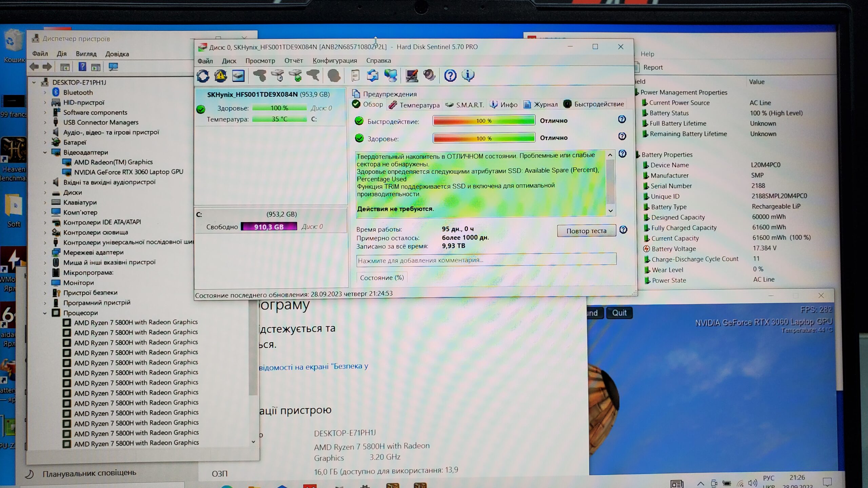This screenshot has width=868, height=488.
Task: Click the refresh disk status toolbar icon
Action: [x=203, y=76]
